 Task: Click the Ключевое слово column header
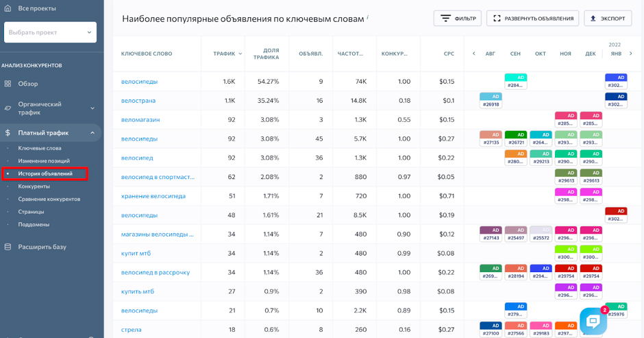(x=147, y=54)
